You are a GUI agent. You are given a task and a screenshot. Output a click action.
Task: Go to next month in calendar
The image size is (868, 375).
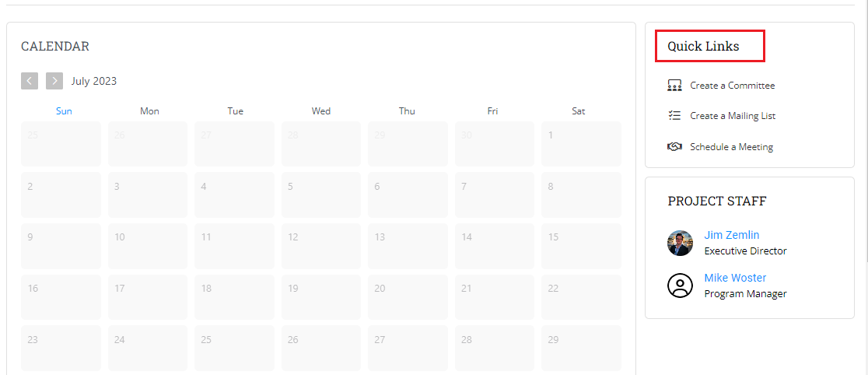click(x=54, y=81)
